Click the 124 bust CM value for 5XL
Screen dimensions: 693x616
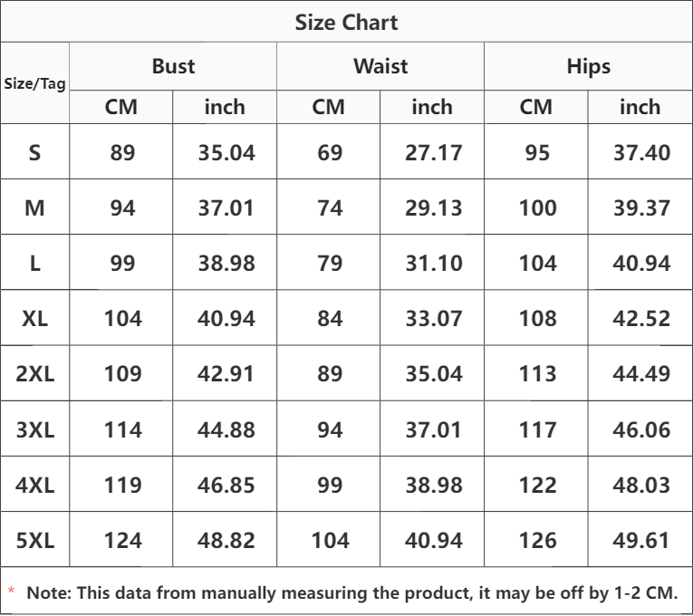(x=122, y=541)
